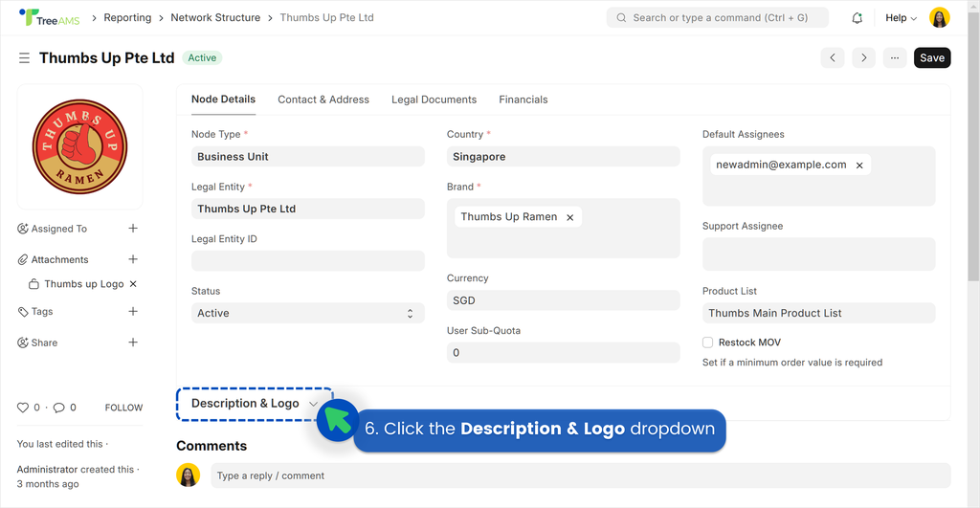This screenshot has height=508, width=980.
Task: Click the notification bell icon
Action: click(857, 18)
